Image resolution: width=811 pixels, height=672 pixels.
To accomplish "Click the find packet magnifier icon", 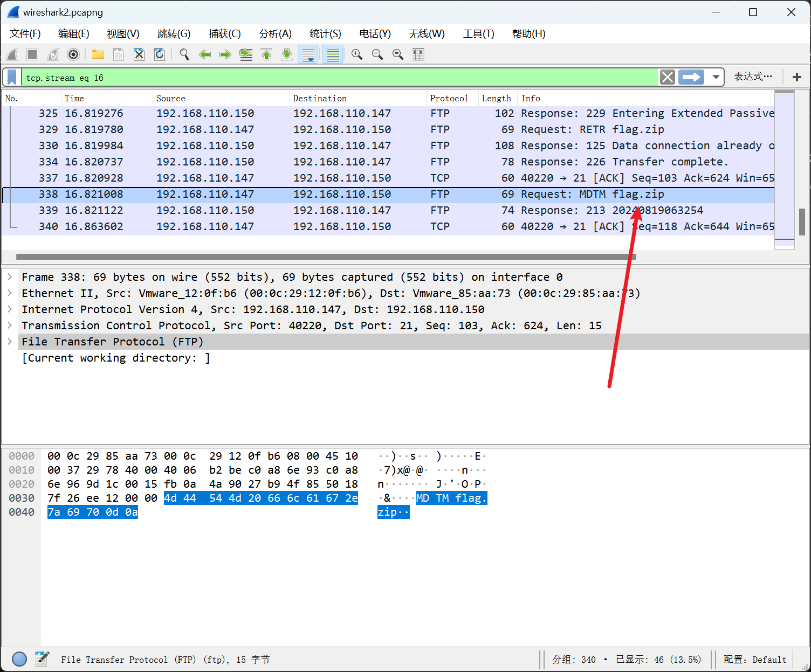I will [184, 54].
